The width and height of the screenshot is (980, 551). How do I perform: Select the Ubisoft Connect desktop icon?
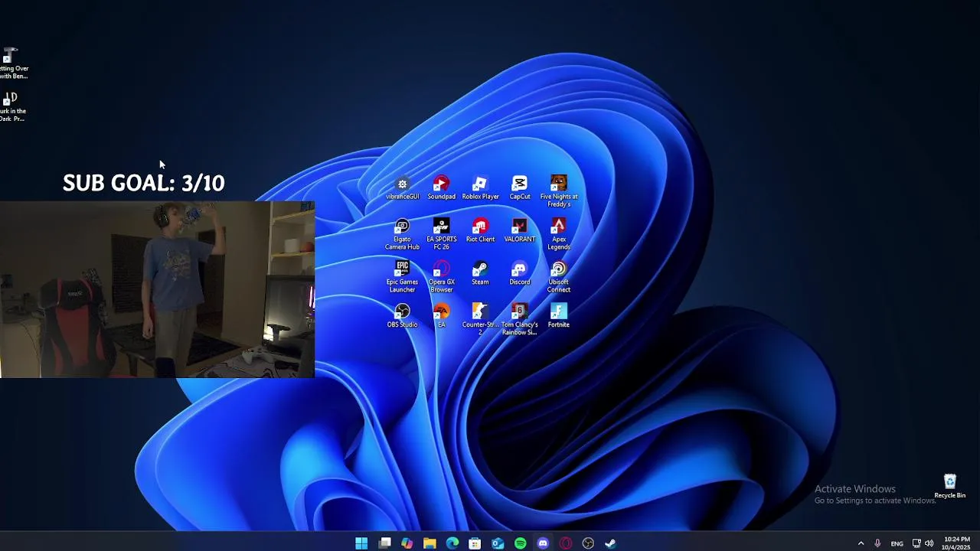click(559, 277)
